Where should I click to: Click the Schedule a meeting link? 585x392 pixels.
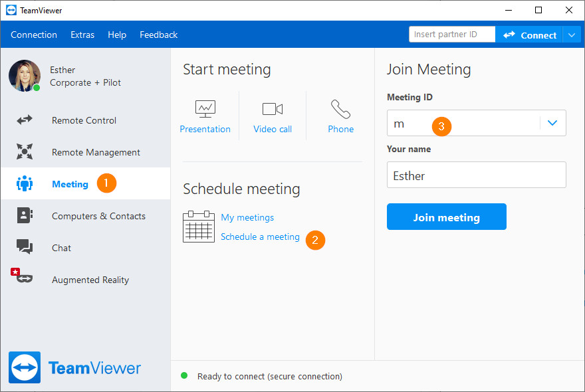(x=260, y=237)
